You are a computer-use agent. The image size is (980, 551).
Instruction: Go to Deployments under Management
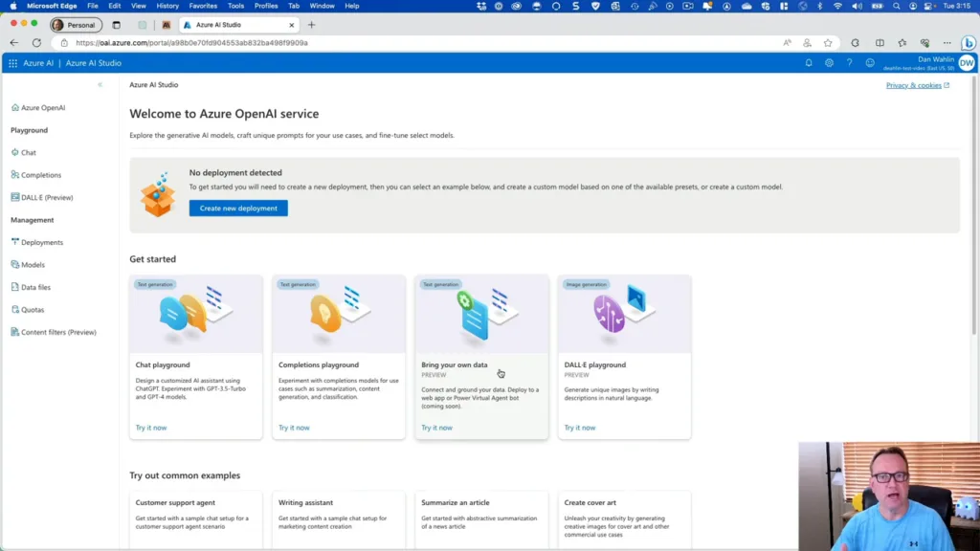(41, 243)
